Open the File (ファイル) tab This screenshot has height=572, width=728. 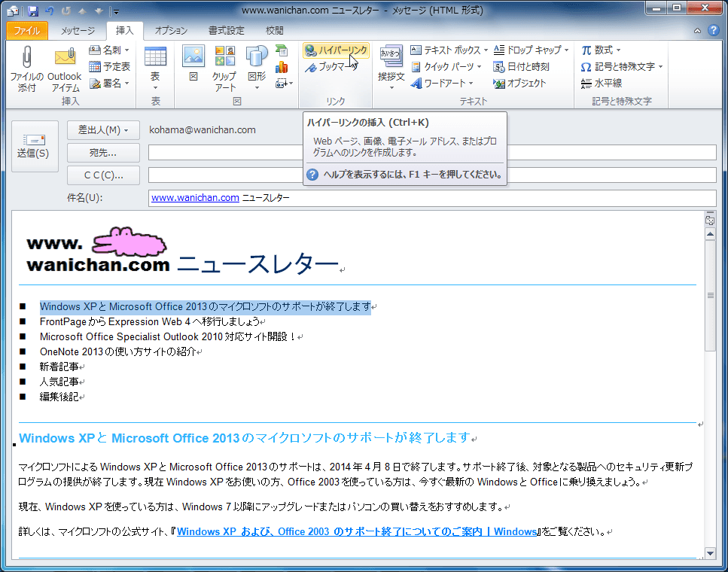(27, 31)
